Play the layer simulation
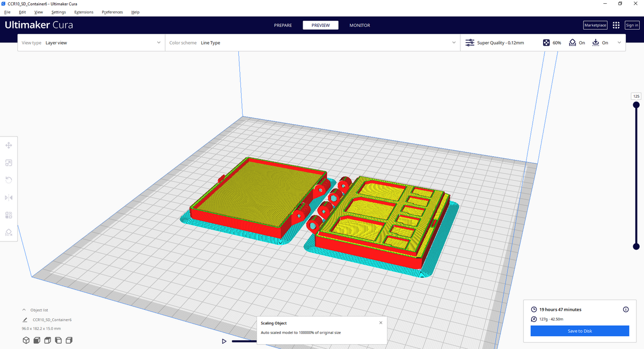The height and width of the screenshot is (349, 644). [x=224, y=341]
